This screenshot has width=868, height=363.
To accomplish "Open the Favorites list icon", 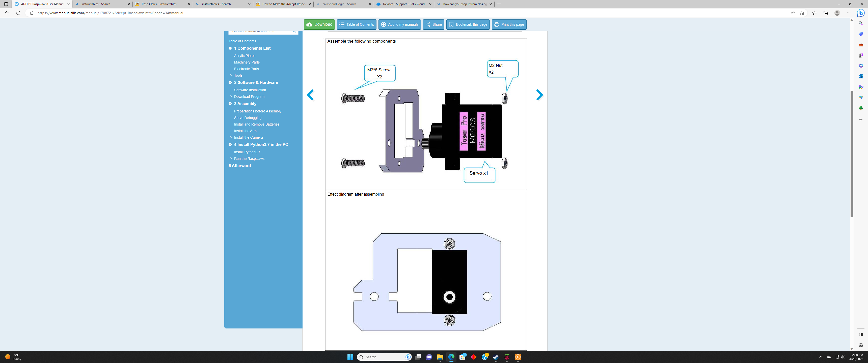I will (815, 13).
